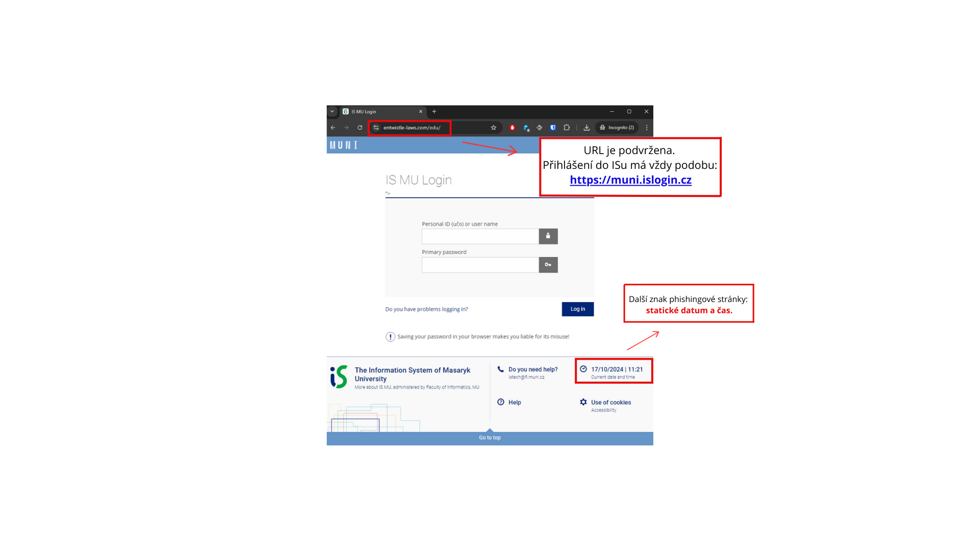Click the Accessibility link
The height and width of the screenshot is (551, 980).
(x=604, y=410)
